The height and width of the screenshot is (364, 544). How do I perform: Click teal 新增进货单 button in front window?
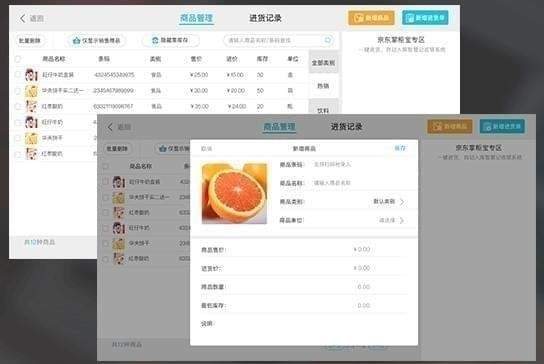click(x=502, y=126)
